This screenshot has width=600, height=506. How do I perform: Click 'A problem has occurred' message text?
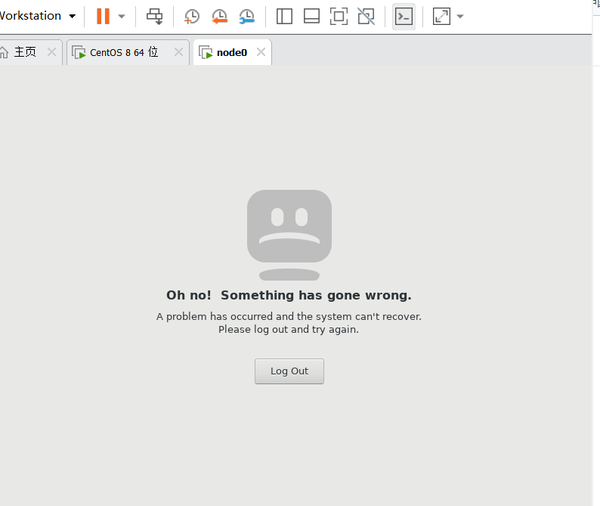pyautogui.click(x=289, y=317)
